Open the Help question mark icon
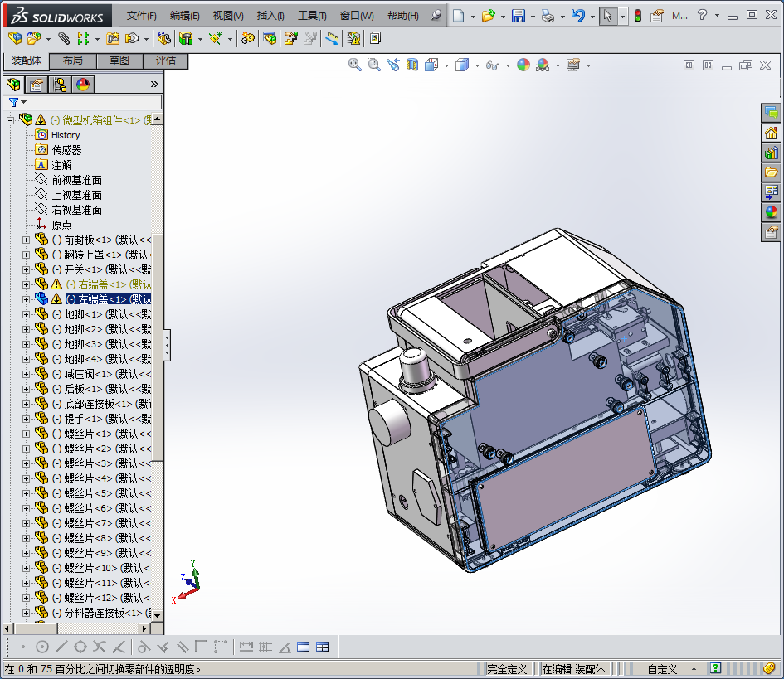The height and width of the screenshot is (679, 784). tap(702, 15)
